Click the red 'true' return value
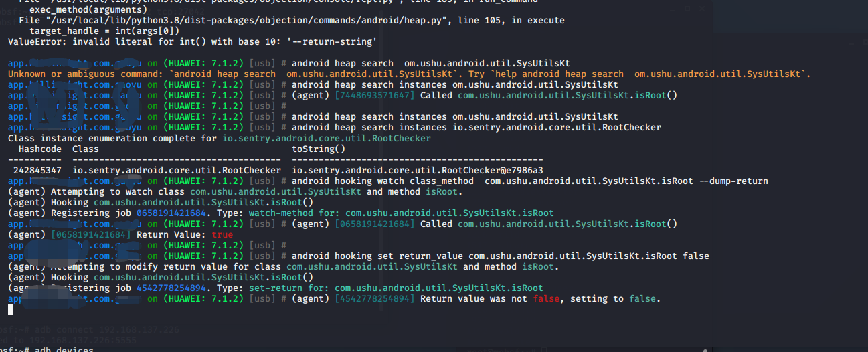 coord(222,235)
